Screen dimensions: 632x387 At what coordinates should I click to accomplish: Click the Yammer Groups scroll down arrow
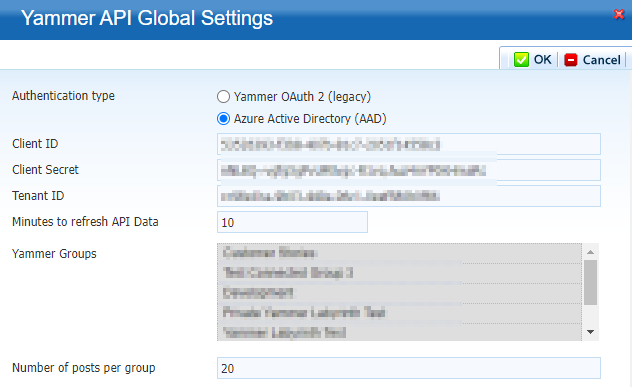(590, 332)
